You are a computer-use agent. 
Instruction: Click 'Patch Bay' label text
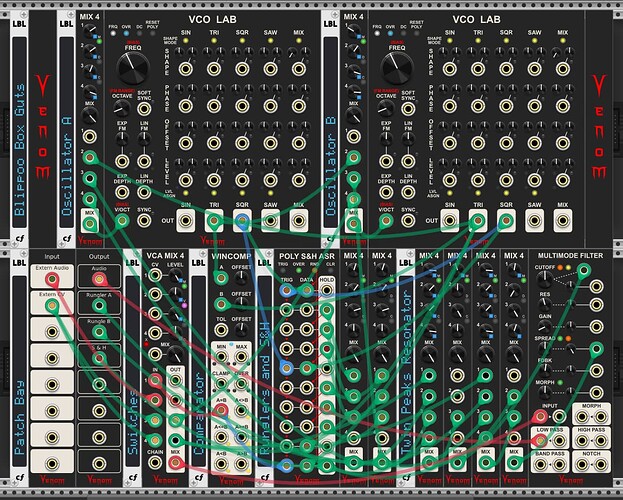(19, 417)
